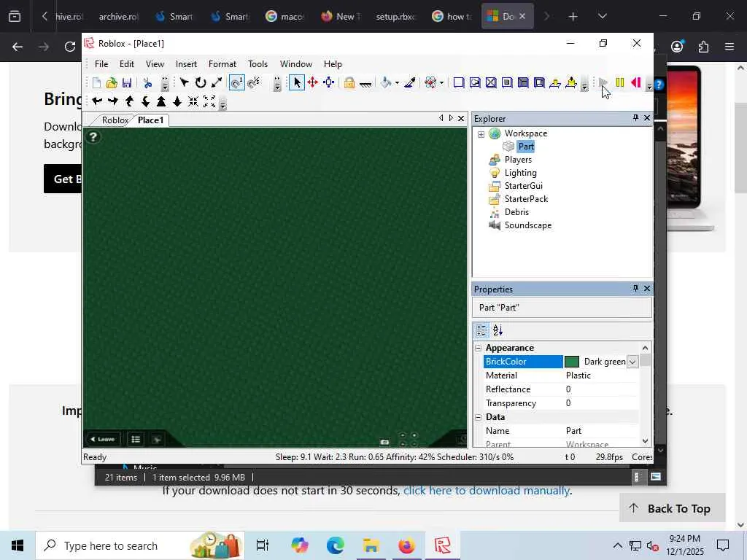This screenshot has height=560, width=747.
Task: Click the blue Help question icon
Action: click(659, 85)
